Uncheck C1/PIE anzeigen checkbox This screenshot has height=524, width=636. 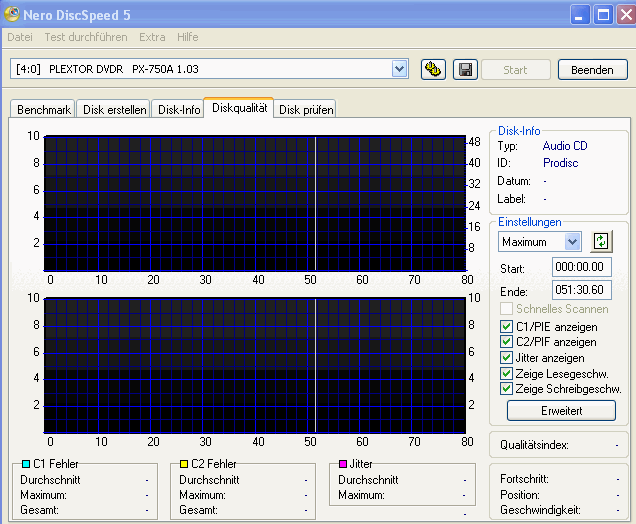(507, 327)
